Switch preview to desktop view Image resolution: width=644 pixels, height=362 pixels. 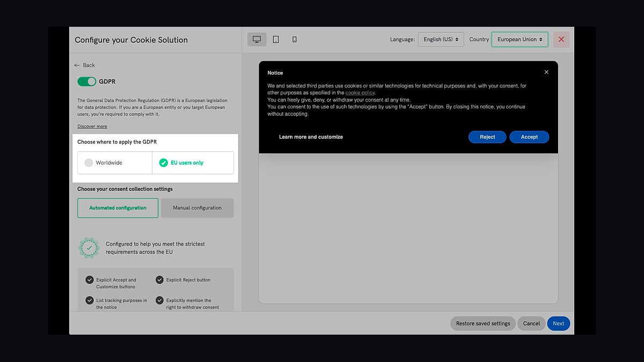[257, 39]
